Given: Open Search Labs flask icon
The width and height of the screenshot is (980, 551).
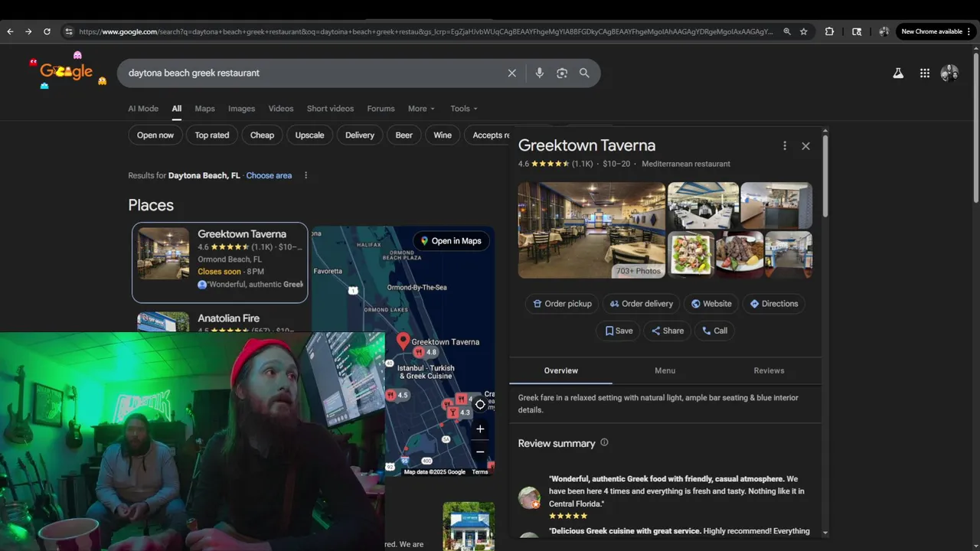Looking at the screenshot, I should [898, 73].
